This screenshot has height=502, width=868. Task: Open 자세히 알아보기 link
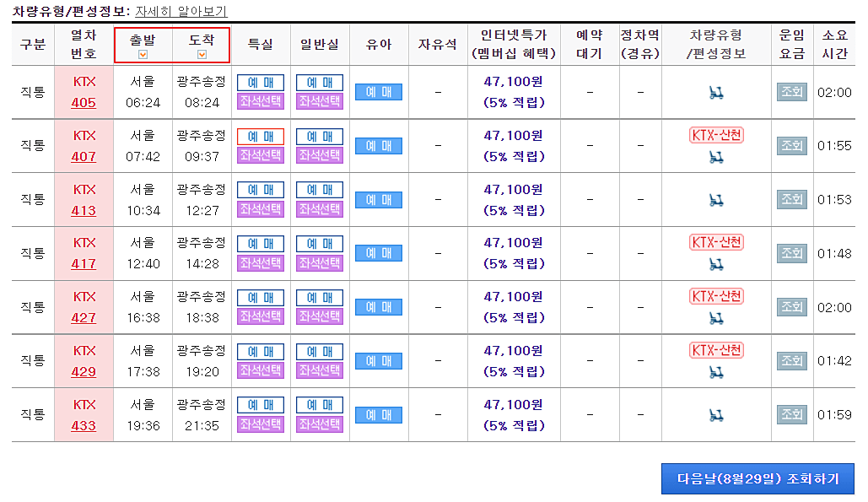pyautogui.click(x=181, y=11)
